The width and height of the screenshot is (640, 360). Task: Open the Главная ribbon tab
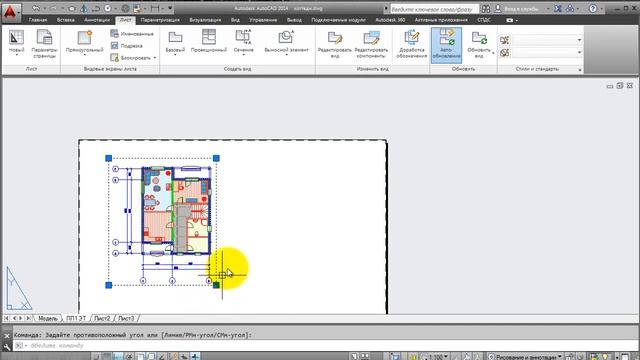(x=38, y=20)
